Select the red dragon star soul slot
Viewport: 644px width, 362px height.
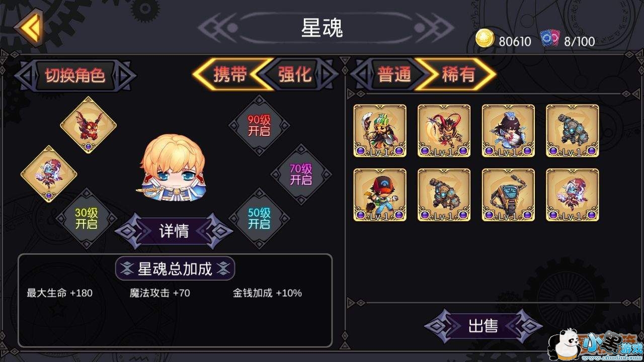(89, 125)
